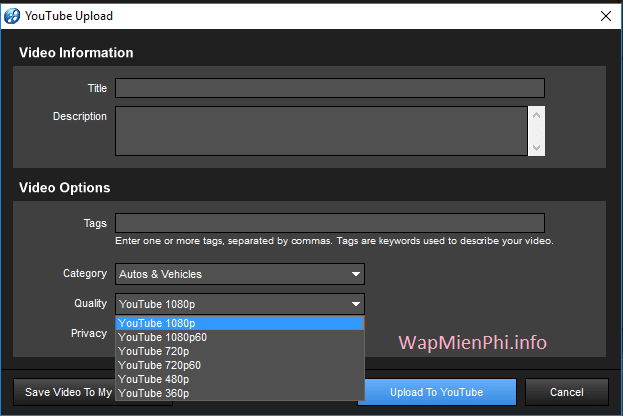The height and width of the screenshot is (416, 623).
Task: Open the Category dropdown showing Autos & Vehicles
Action: [x=240, y=274]
